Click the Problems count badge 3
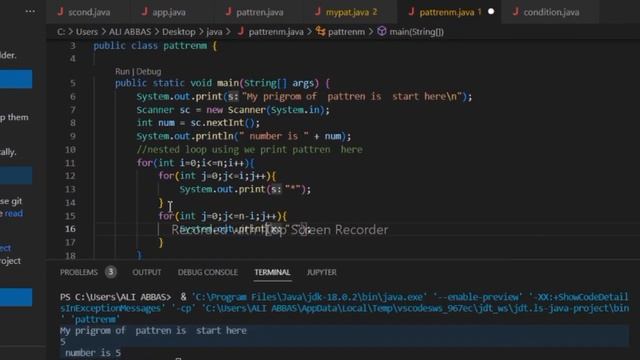 111,272
